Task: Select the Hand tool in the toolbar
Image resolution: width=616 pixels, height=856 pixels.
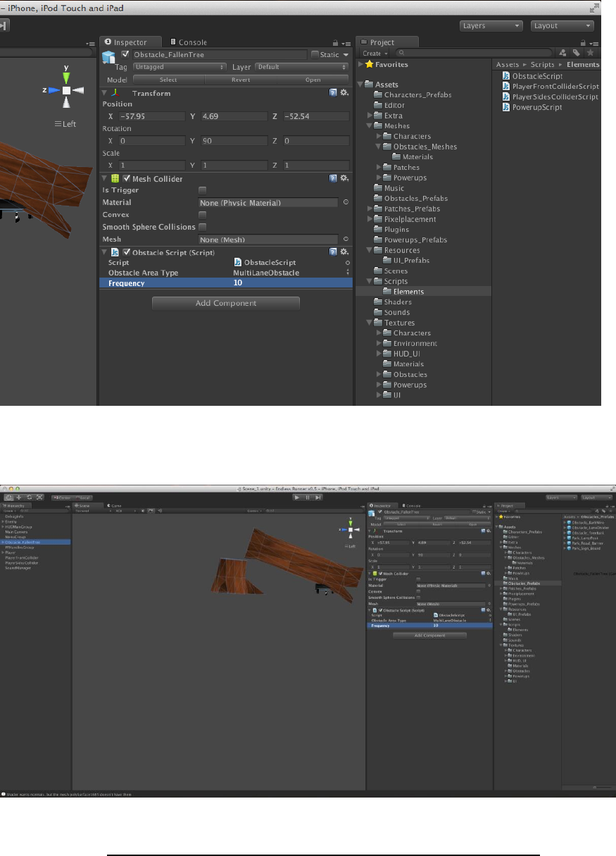Action: coord(10,497)
